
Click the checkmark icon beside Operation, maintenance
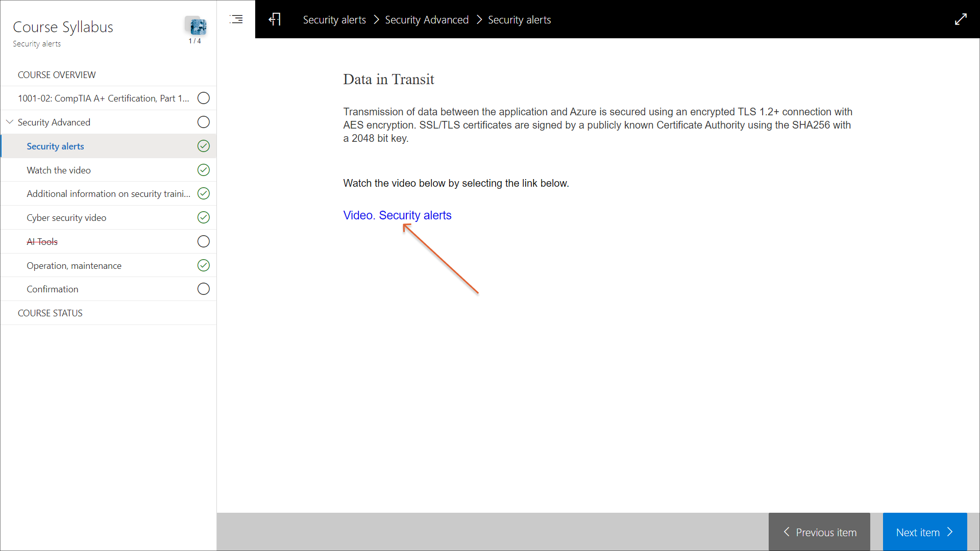[203, 265]
